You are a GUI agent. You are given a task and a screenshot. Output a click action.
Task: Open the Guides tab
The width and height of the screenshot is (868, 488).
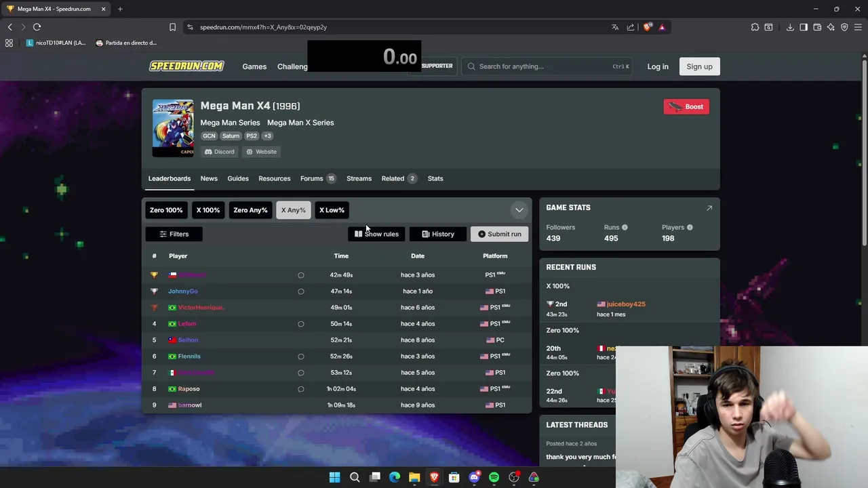238,178
